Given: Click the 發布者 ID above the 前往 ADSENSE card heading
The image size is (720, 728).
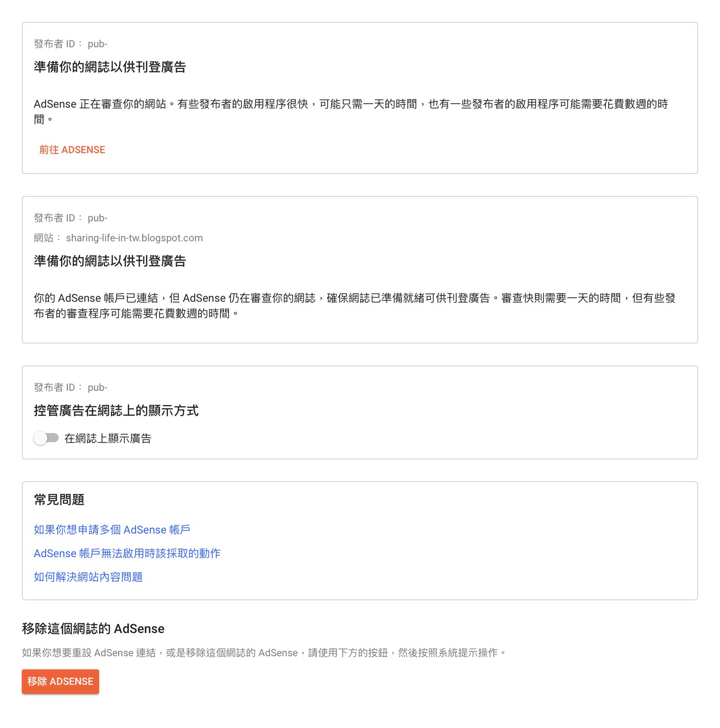Looking at the screenshot, I should (x=71, y=44).
